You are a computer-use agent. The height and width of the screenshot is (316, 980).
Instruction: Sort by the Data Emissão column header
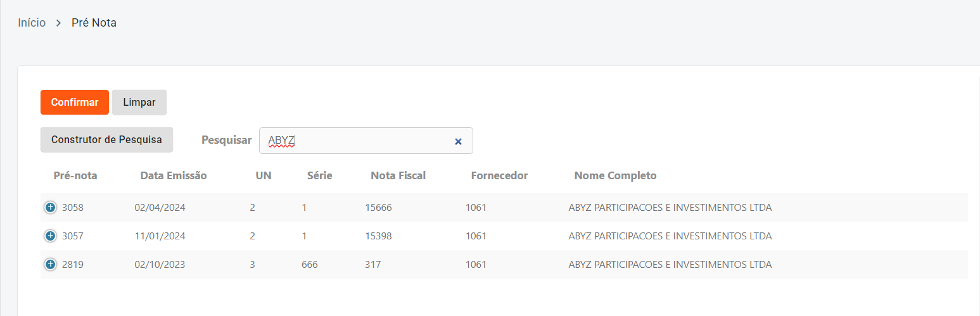[174, 175]
